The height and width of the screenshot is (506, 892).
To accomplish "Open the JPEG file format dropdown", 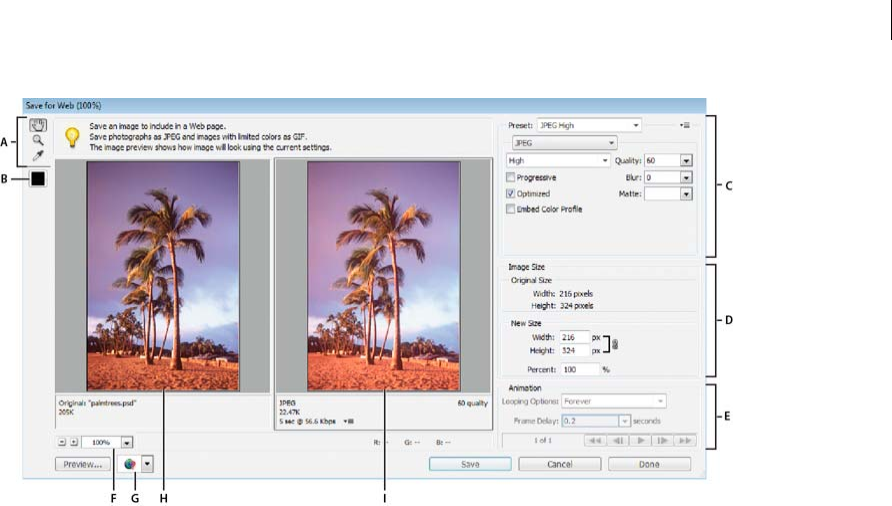I will point(564,143).
